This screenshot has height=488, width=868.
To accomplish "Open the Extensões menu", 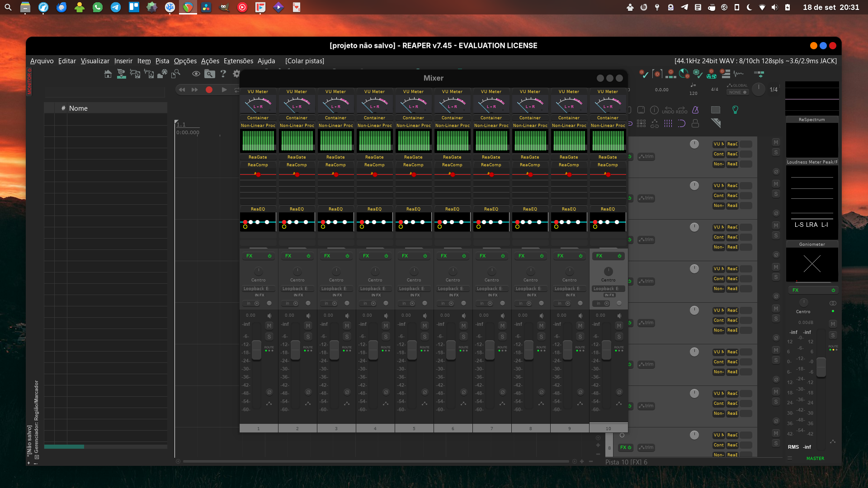I will pos(238,61).
